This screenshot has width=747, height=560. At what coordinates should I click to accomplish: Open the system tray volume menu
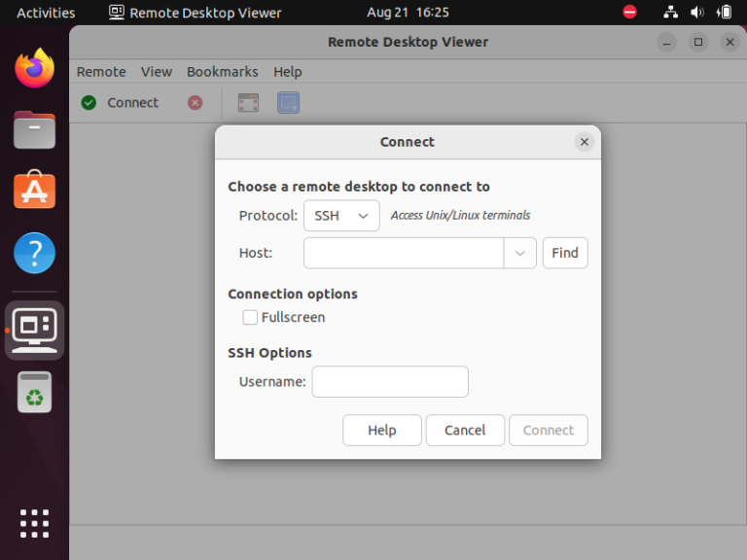click(697, 13)
